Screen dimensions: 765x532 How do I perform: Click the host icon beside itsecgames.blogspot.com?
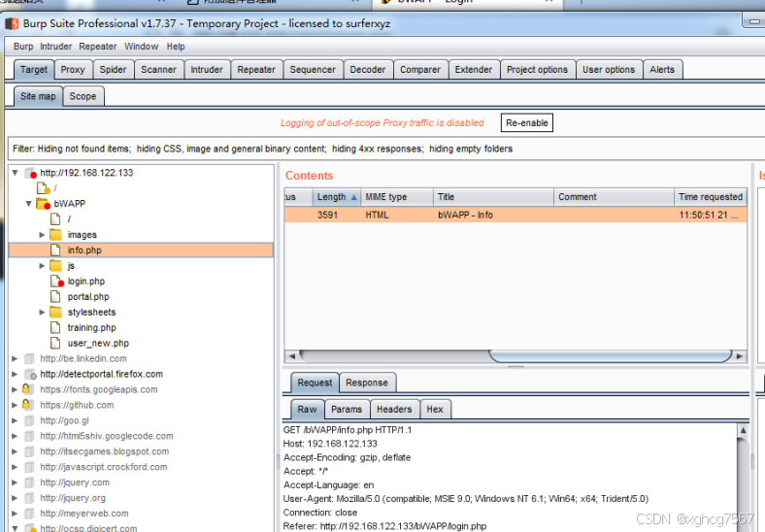[29, 451]
